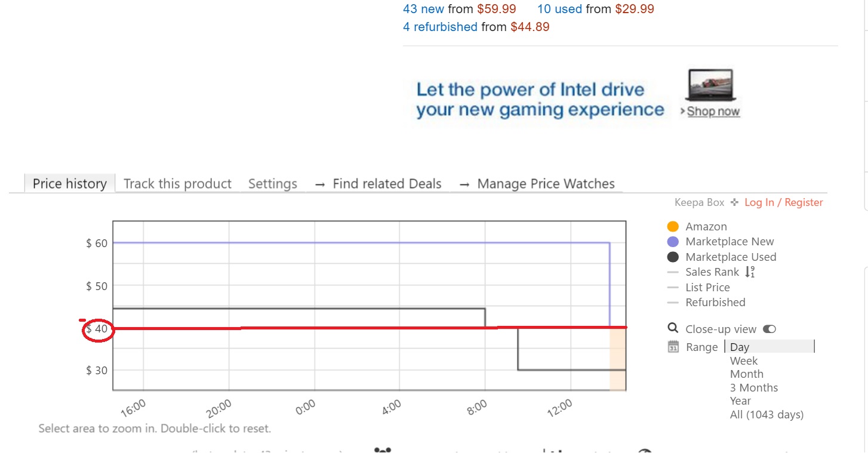Enable the Refurbished price line
The image size is (868, 453).
coord(715,302)
